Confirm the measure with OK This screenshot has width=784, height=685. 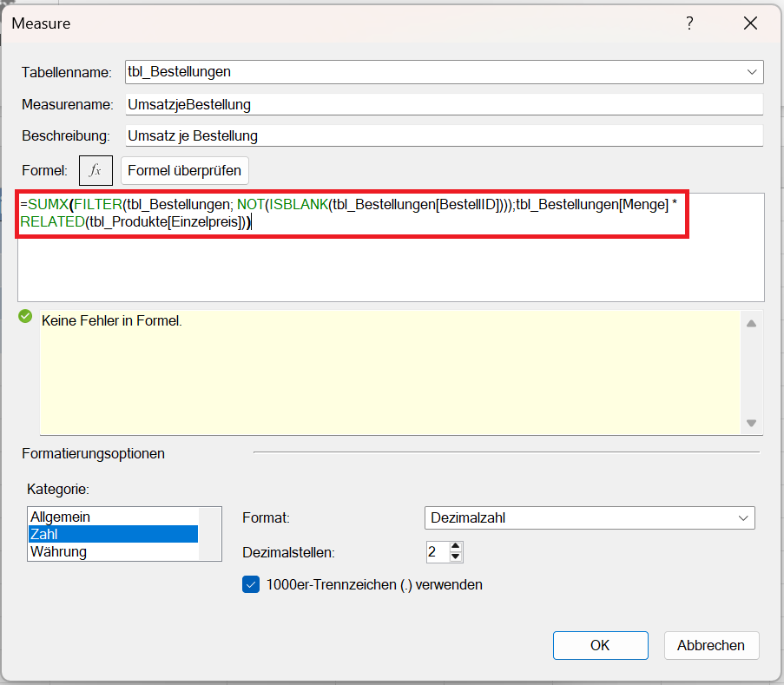(x=600, y=645)
